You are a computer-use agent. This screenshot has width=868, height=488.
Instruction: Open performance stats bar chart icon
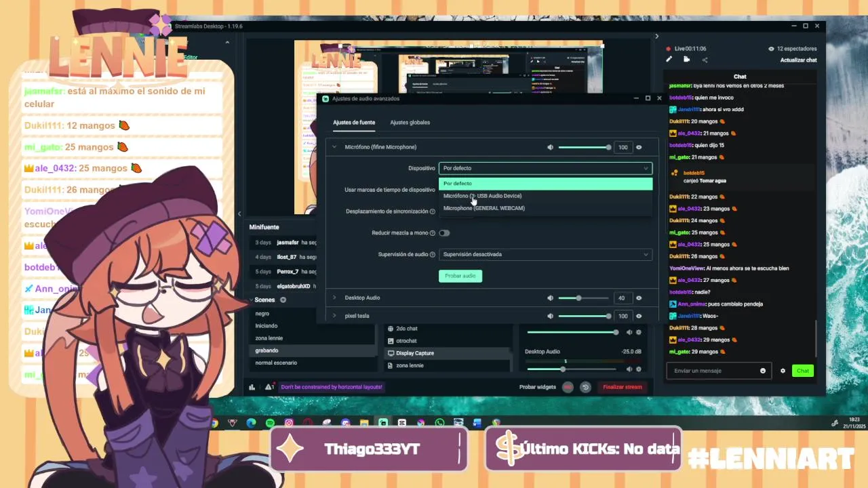point(252,387)
